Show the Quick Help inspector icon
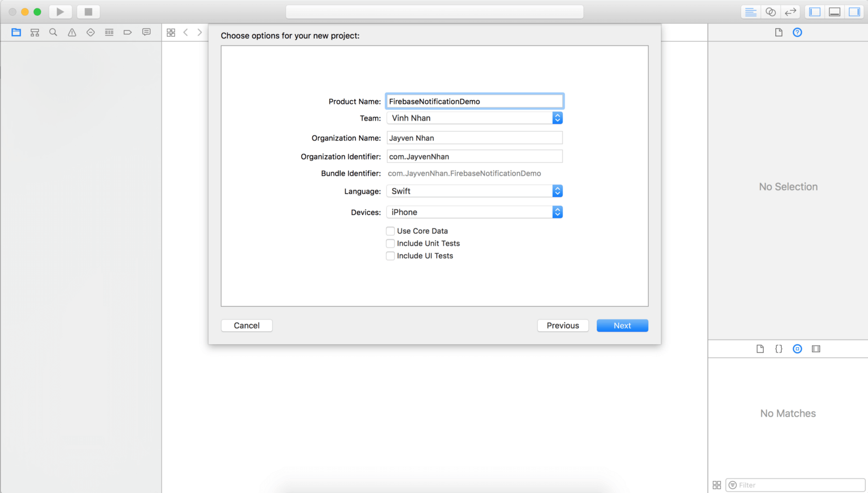This screenshot has width=868, height=493. coord(797,33)
